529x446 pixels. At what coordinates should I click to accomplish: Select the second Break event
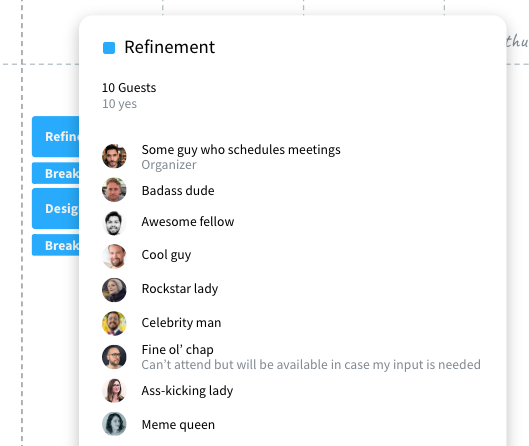pyautogui.click(x=56, y=245)
